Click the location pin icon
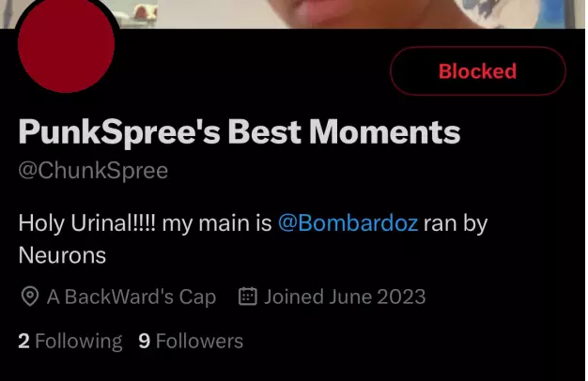 30,297
